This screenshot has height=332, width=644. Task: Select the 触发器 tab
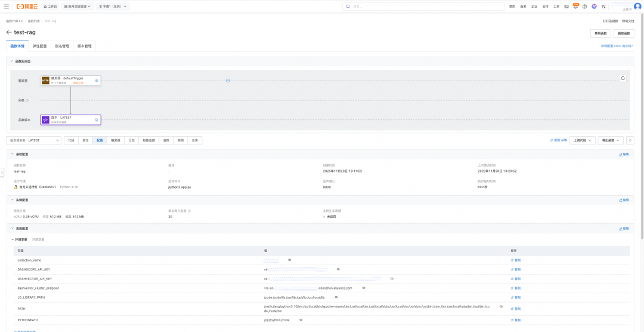(116, 140)
